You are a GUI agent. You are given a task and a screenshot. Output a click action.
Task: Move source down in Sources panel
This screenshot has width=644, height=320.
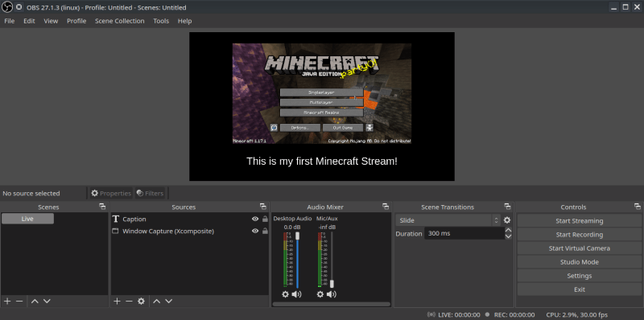click(168, 302)
